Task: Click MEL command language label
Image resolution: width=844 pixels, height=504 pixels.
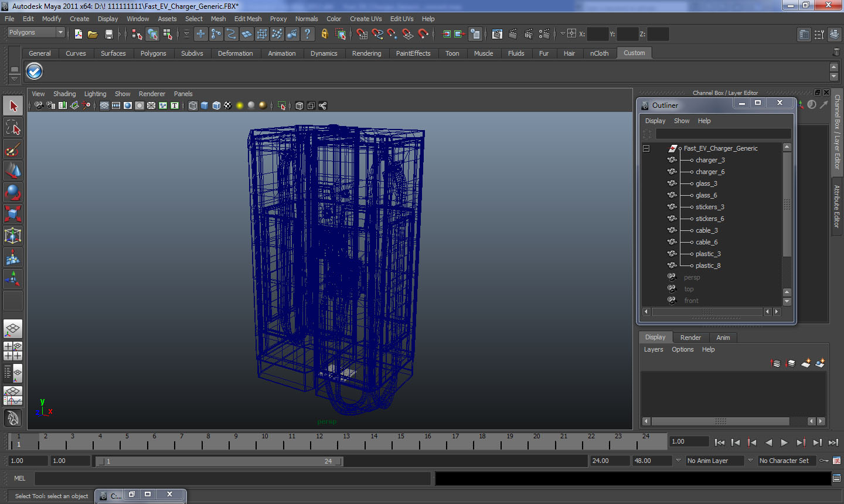Action: tap(19, 478)
